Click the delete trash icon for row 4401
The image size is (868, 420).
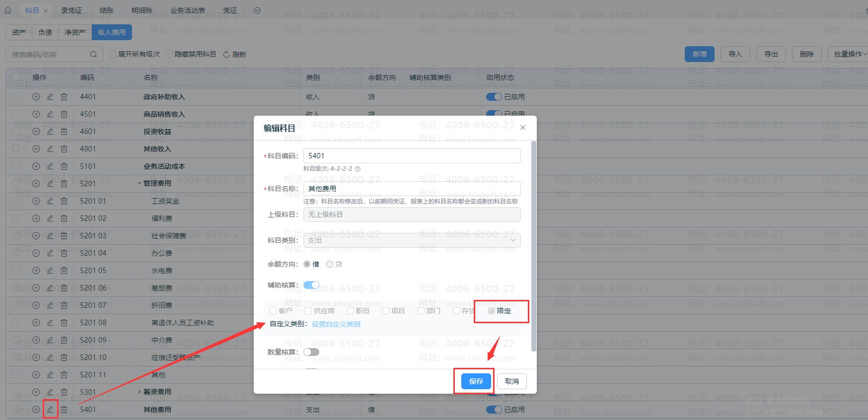click(64, 97)
